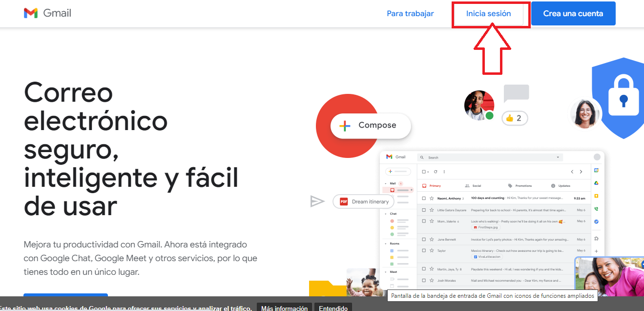Toggle the select-all checkbox in the toolbar

[x=424, y=172]
